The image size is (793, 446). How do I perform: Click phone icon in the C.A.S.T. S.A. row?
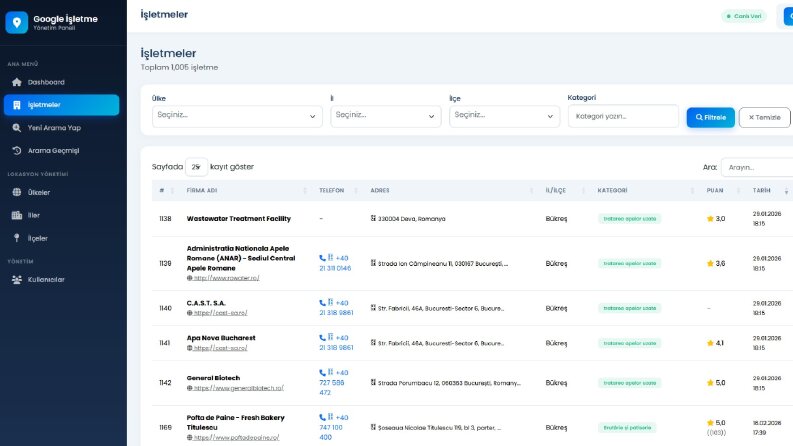click(322, 303)
